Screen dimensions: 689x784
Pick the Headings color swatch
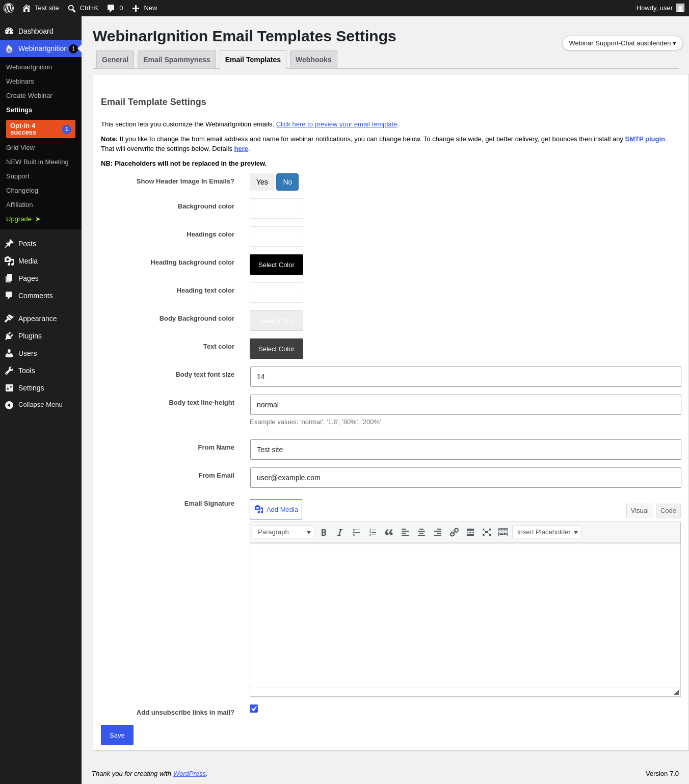(276, 237)
